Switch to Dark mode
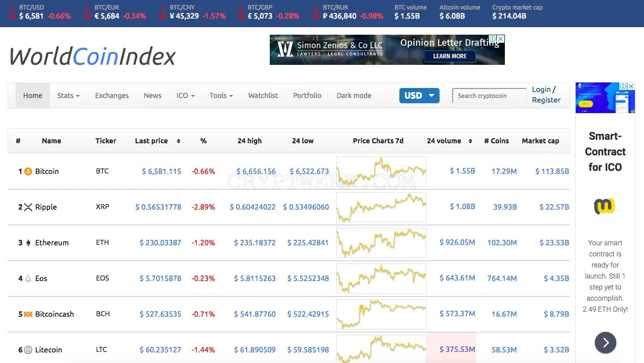This screenshot has height=363, width=644. (x=354, y=96)
